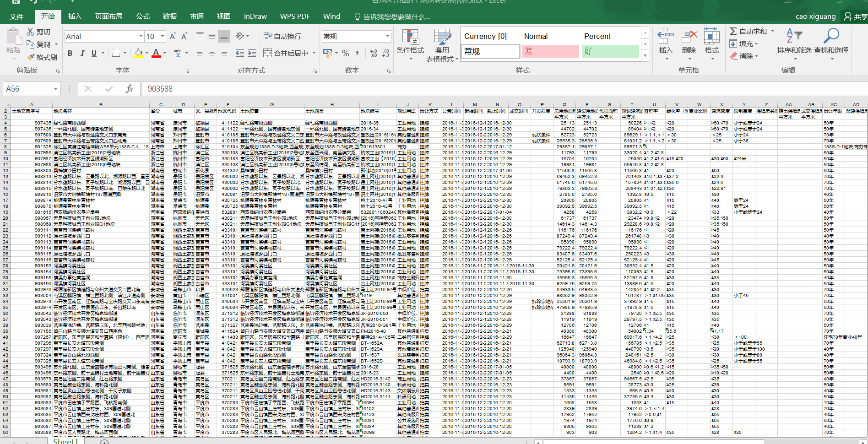Toggle italic formatting
Image resolution: width=868 pixels, height=444 pixels.
(82, 53)
